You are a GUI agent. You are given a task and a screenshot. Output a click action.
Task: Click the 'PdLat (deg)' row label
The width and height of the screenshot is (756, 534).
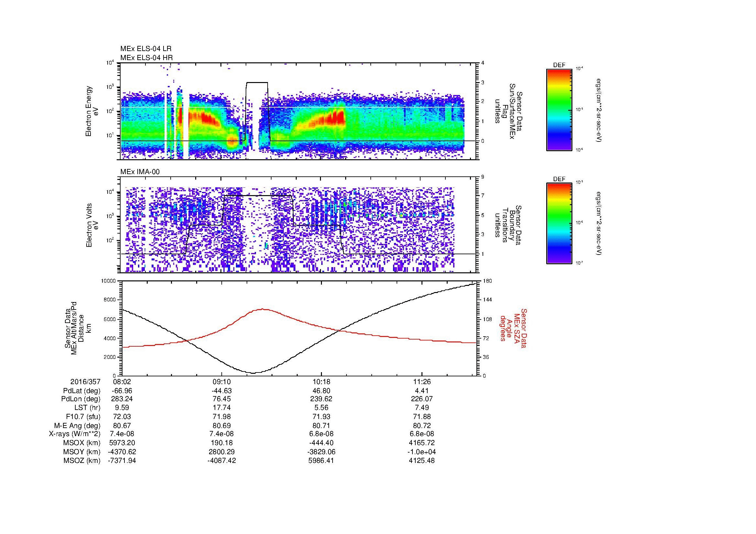point(82,391)
